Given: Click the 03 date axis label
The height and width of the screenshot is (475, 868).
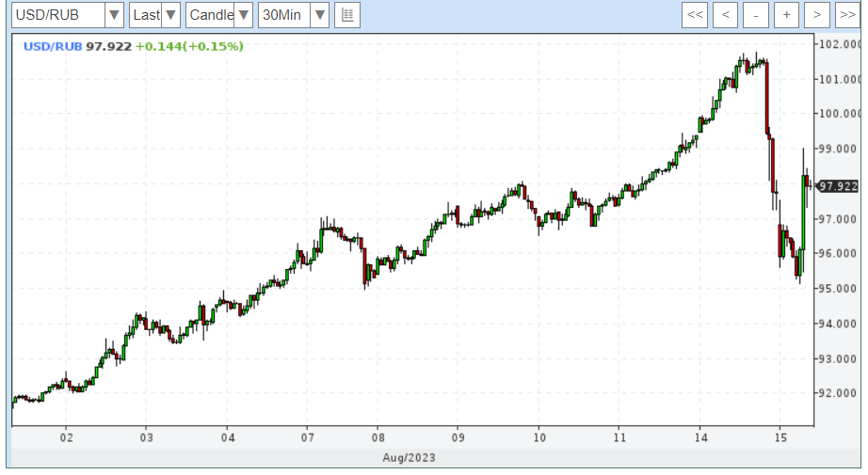Looking at the screenshot, I should 146,438.
